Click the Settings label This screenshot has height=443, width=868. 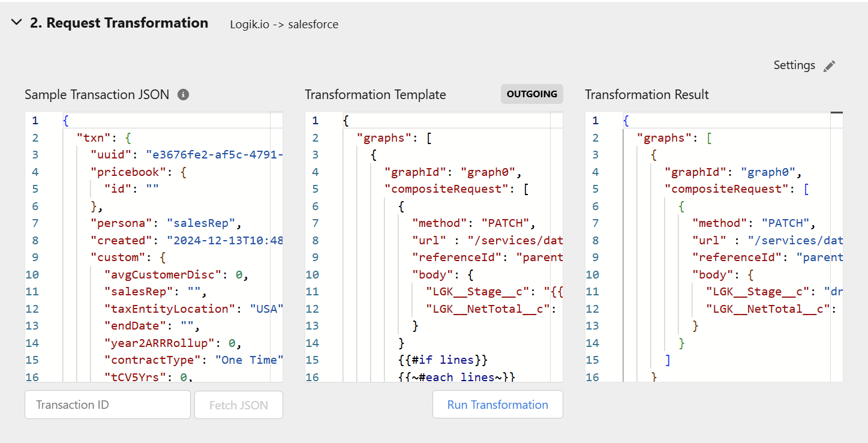pyautogui.click(x=794, y=65)
